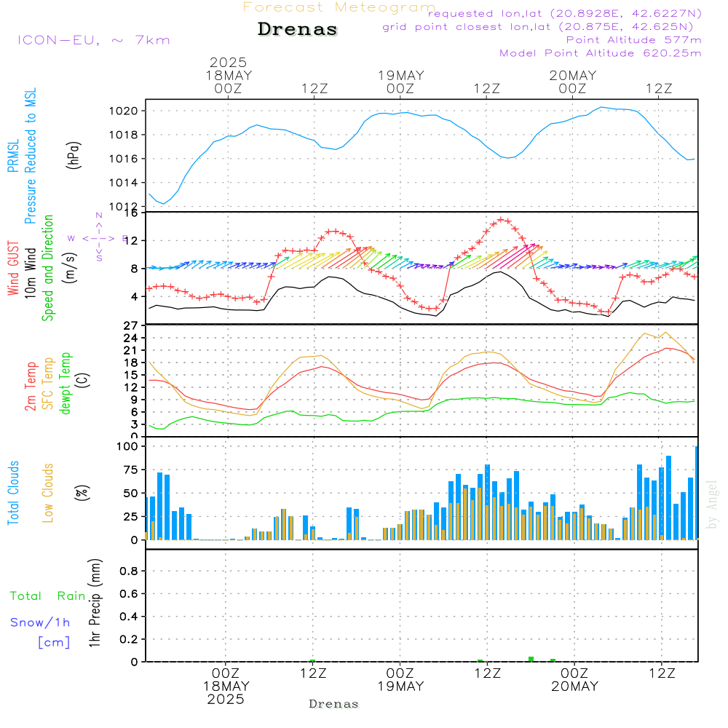Select the 'ICON-EU, ~ 7km' model label
The width and height of the screenshot is (728, 728).
point(94,40)
